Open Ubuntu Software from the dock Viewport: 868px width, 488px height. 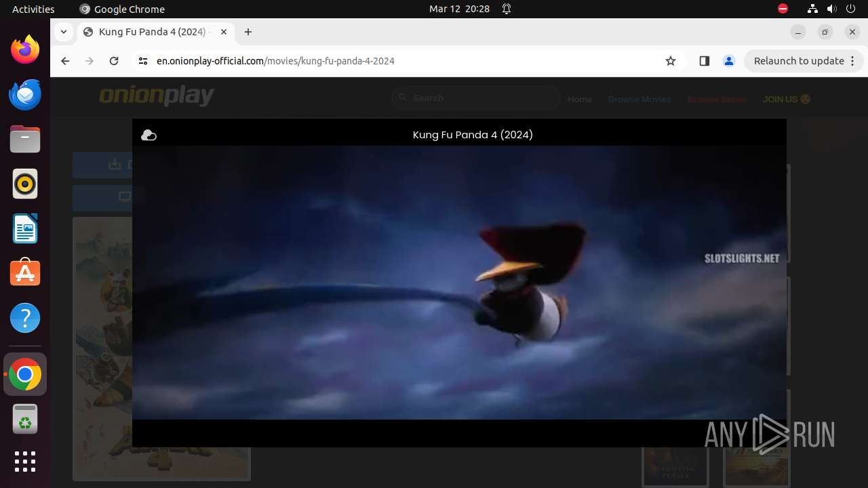tap(25, 273)
